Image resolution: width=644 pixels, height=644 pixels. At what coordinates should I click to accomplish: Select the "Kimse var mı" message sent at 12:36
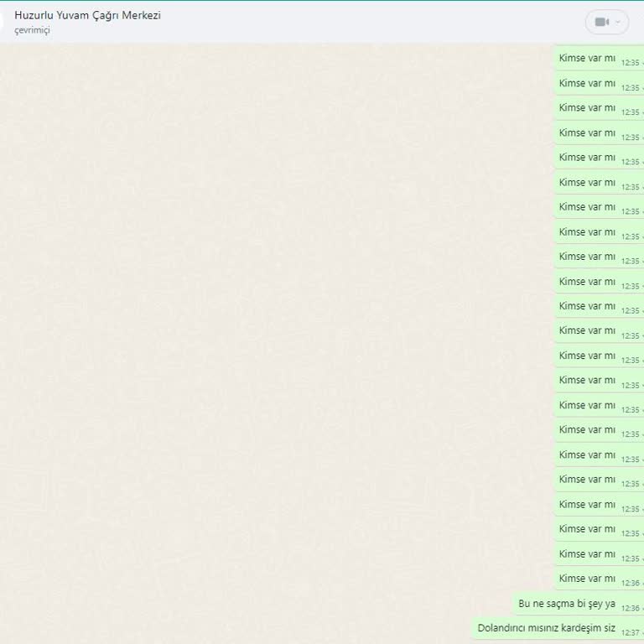[587, 579]
